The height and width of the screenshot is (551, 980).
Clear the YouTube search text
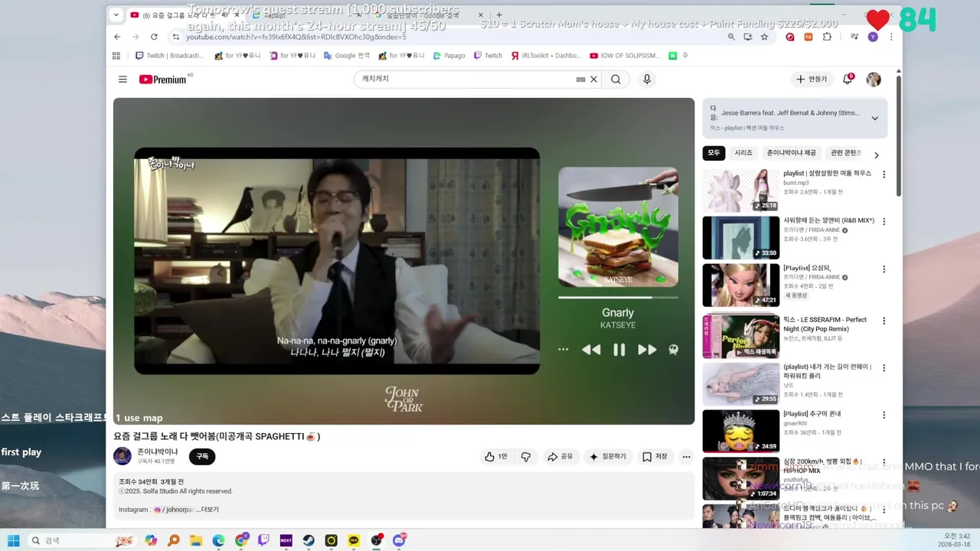point(593,80)
